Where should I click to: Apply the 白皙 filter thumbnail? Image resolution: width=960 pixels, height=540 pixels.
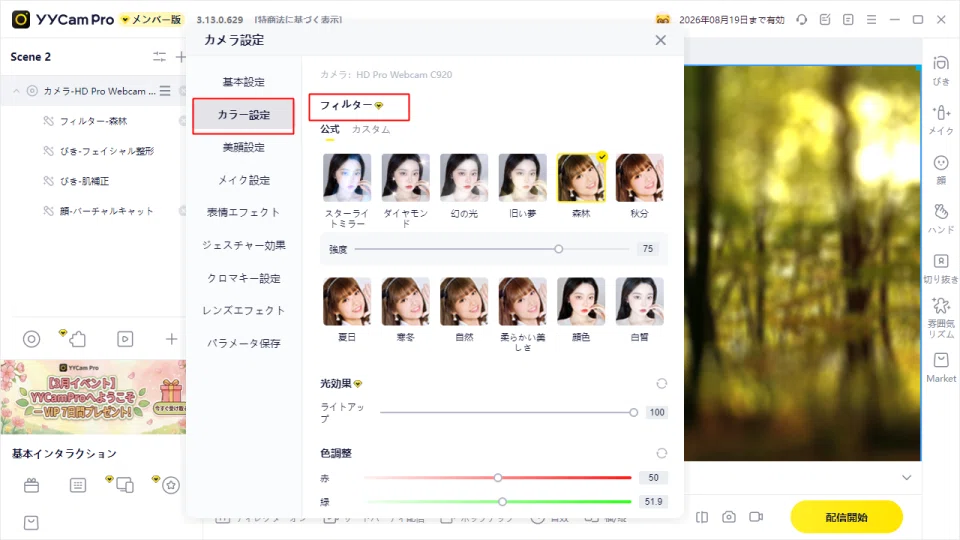pyautogui.click(x=639, y=301)
